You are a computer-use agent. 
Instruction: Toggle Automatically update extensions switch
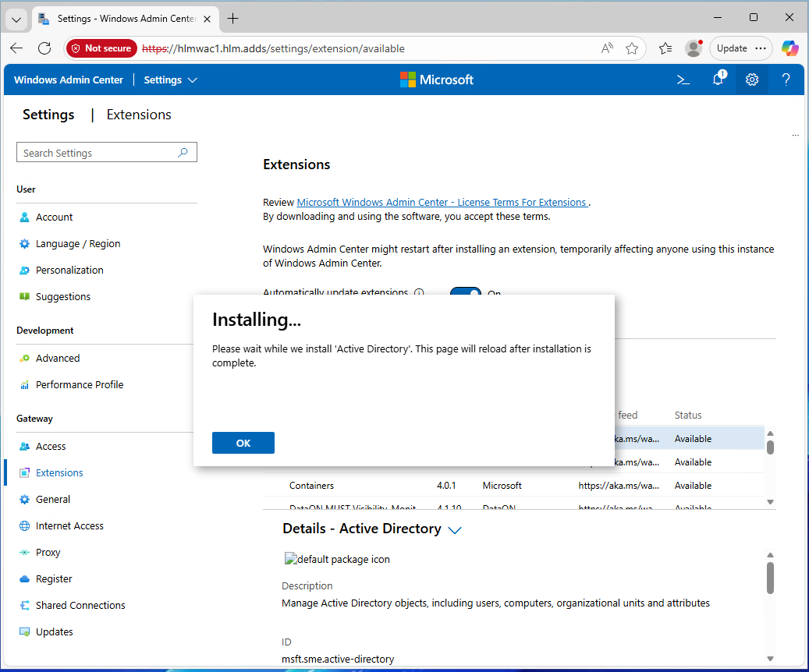[x=466, y=292]
